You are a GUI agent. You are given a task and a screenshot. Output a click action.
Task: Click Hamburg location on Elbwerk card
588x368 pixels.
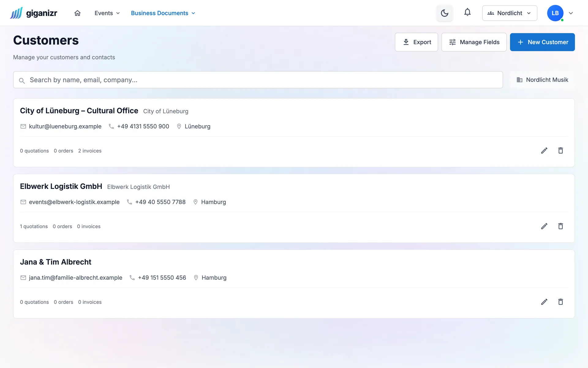coord(213,202)
